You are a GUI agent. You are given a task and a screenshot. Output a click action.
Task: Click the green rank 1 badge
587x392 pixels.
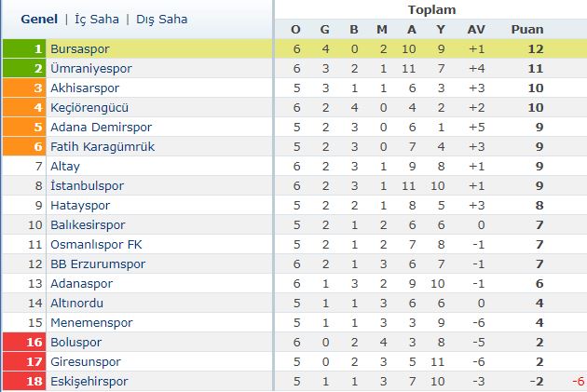[24, 48]
